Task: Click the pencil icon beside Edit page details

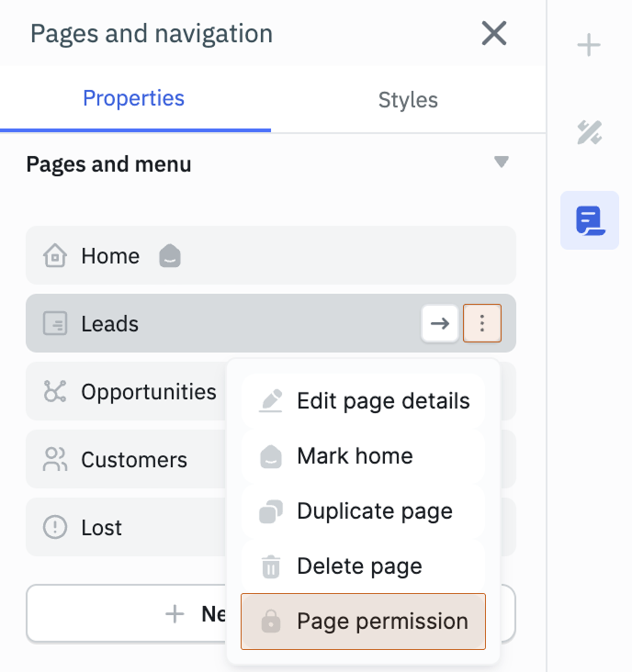Action: pyautogui.click(x=271, y=400)
